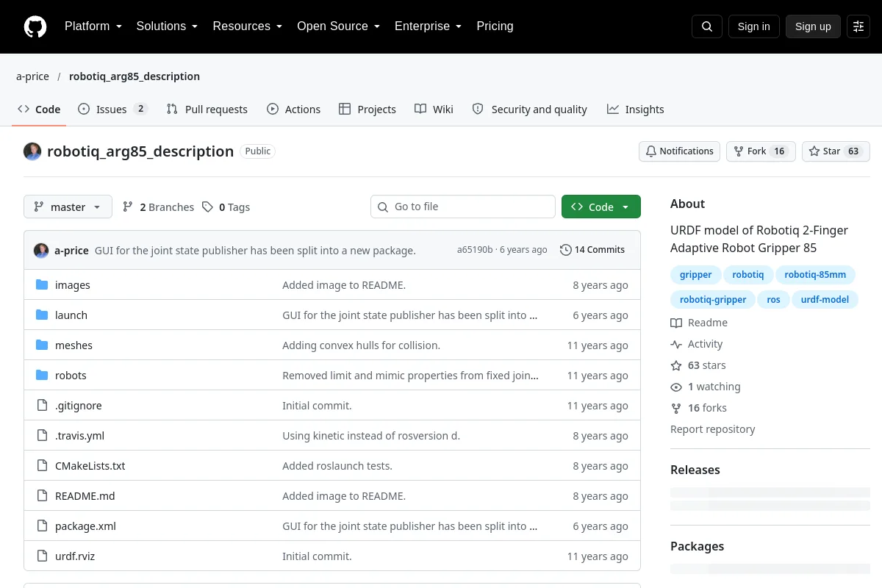The height and width of the screenshot is (588, 882).
Task: Open the Releases heading link
Action: point(695,470)
